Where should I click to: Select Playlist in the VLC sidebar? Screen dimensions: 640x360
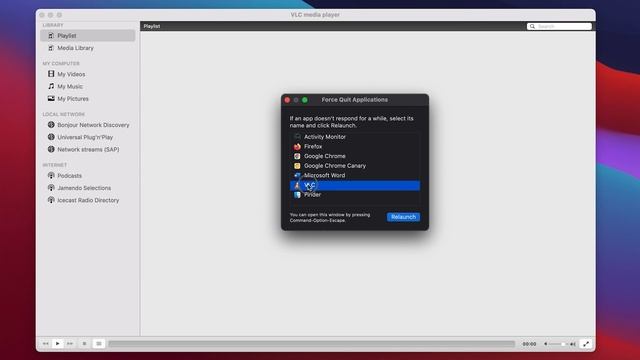[87, 36]
